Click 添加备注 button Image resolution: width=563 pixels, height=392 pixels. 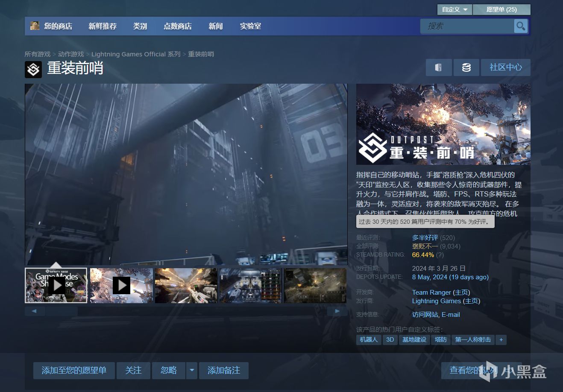point(224,370)
